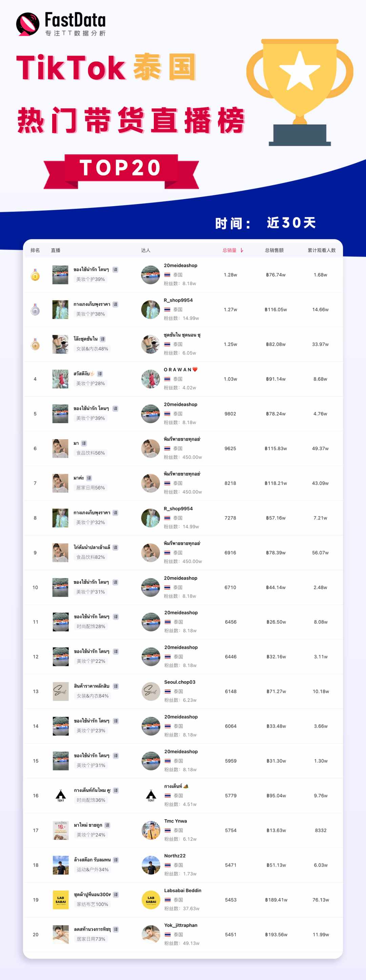Click translate icon on rank 13 livestream

[x=116, y=686]
